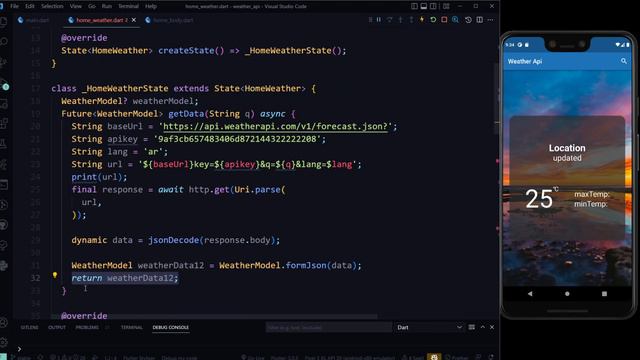The image size is (640, 360).
Task: Open the timeline history clock icon
Action: [468, 20]
